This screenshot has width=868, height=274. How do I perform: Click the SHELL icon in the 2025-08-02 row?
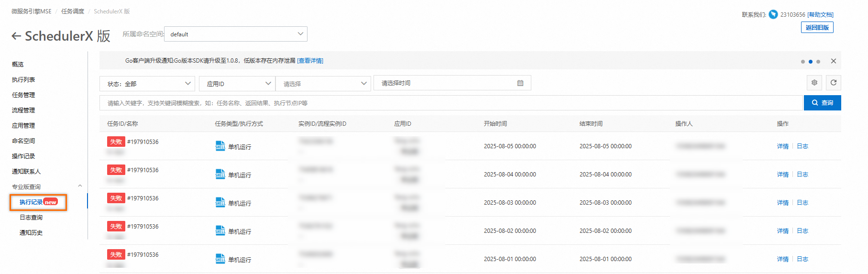coord(220,230)
